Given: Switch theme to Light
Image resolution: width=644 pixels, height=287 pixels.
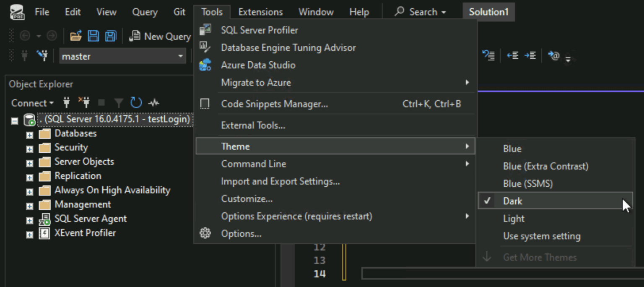Looking at the screenshot, I should click(x=514, y=218).
